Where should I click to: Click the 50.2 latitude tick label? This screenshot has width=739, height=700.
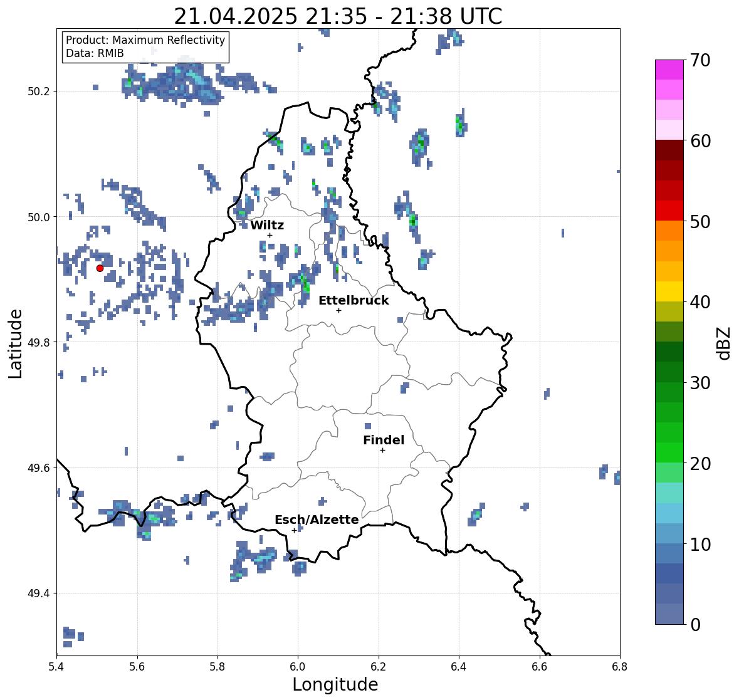tap(39, 91)
